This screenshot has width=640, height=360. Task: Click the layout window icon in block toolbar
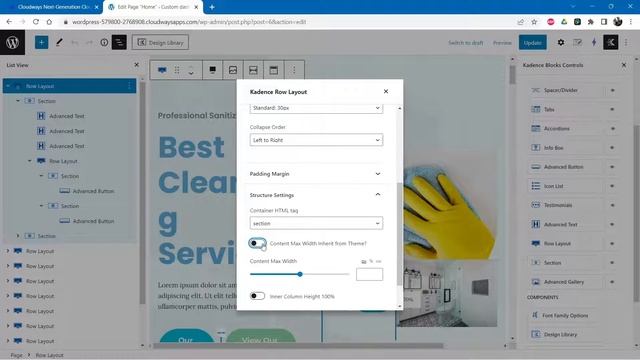point(273,70)
